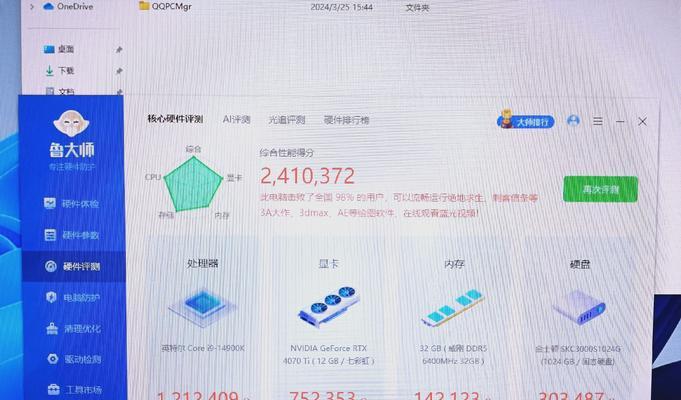The width and height of the screenshot is (681, 400).
Task: Open the 大师排行 ranking badge
Action: coord(526,121)
